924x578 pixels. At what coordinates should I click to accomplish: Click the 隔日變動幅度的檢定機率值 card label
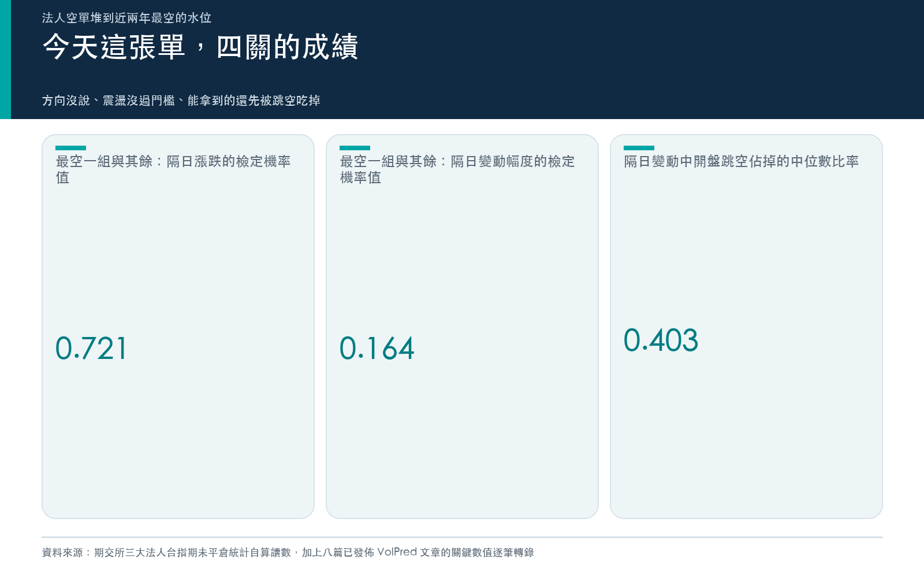457,169
